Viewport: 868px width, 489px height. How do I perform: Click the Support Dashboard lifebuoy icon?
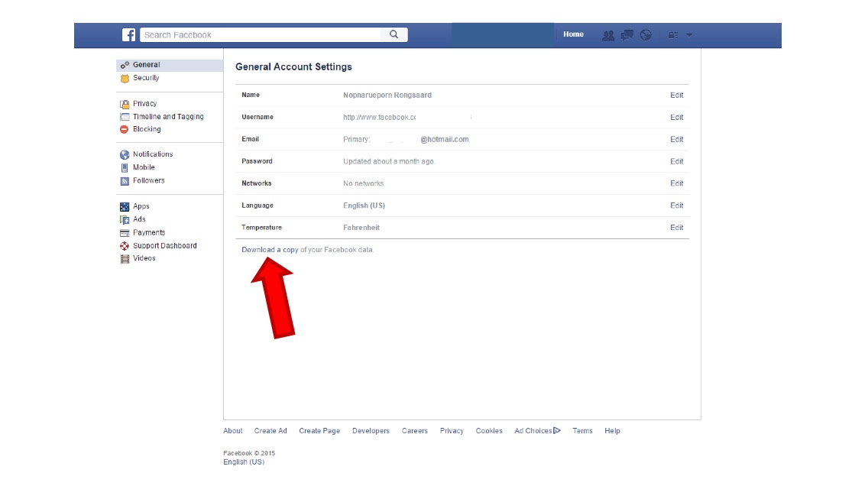(125, 246)
